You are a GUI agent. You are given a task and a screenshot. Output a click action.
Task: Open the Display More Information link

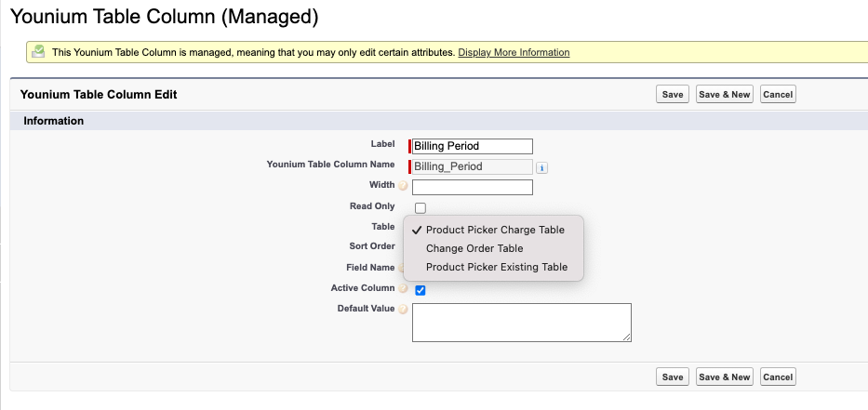pyautogui.click(x=514, y=53)
